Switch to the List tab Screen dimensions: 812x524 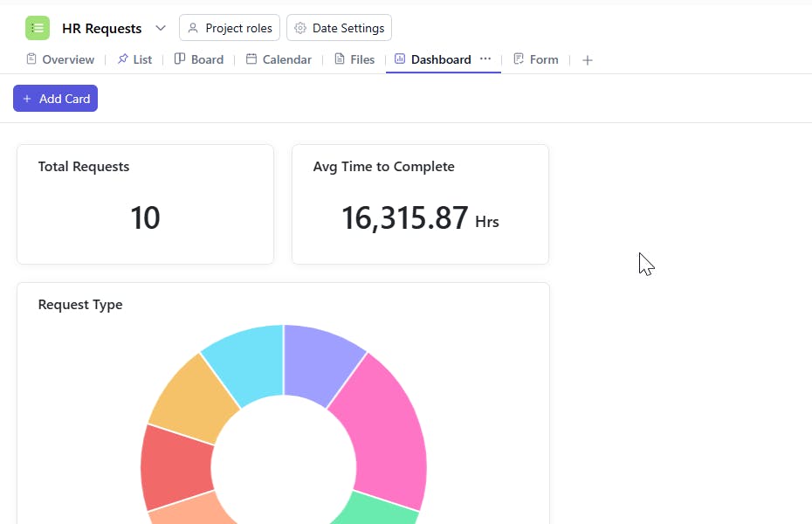134,59
